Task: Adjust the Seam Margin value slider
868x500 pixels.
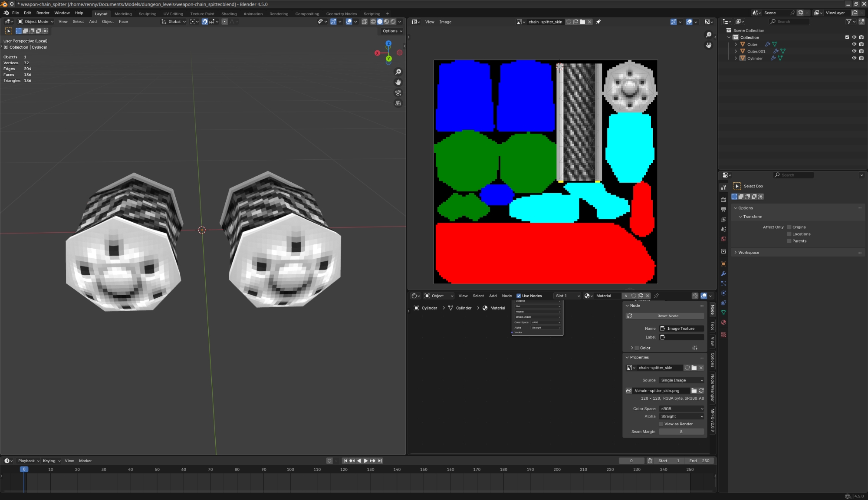Action: 681,432
